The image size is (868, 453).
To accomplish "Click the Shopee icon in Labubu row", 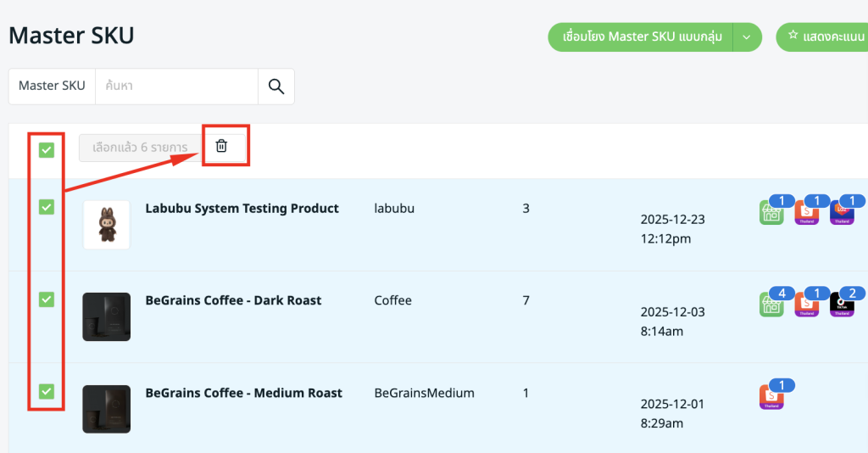I will (x=806, y=213).
